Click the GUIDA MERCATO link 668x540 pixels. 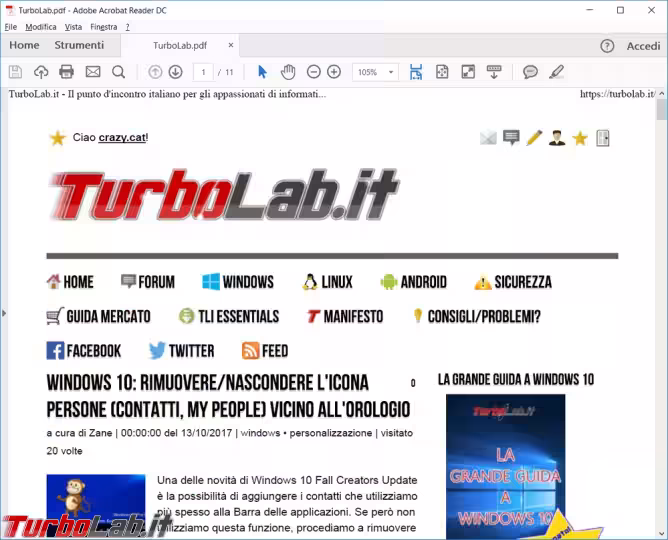98,316
